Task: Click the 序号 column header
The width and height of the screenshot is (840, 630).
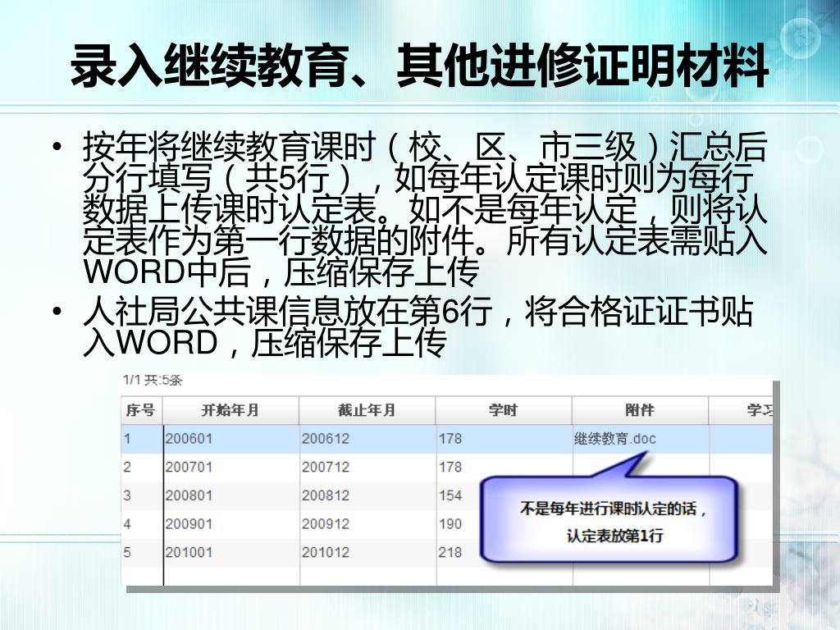Action: click(x=141, y=410)
